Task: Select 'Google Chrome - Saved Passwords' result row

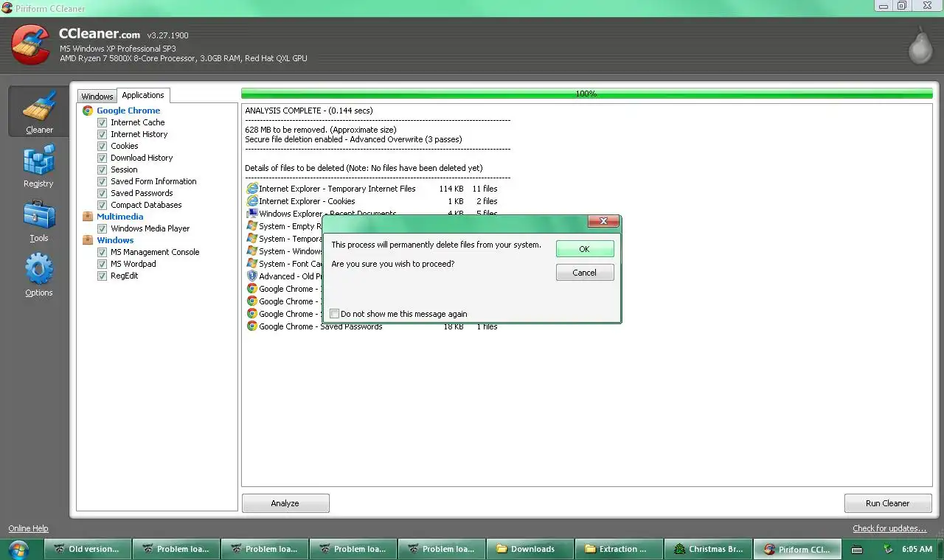Action: click(x=372, y=326)
